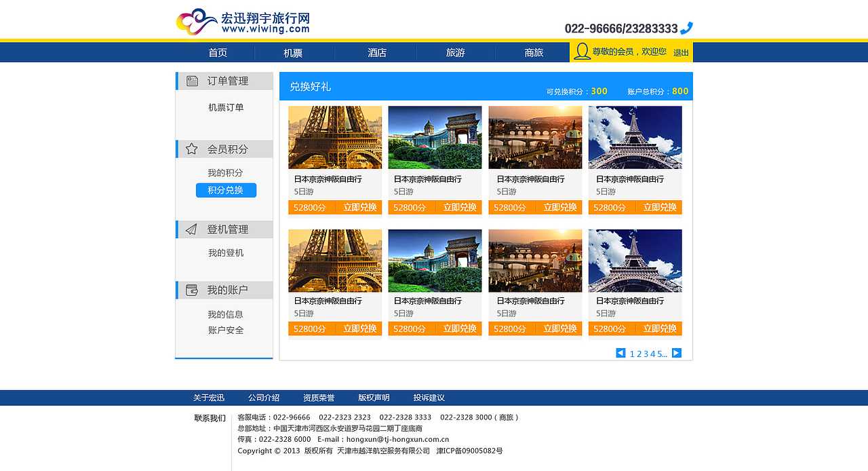Click the member avatar icon

pyautogui.click(x=582, y=52)
